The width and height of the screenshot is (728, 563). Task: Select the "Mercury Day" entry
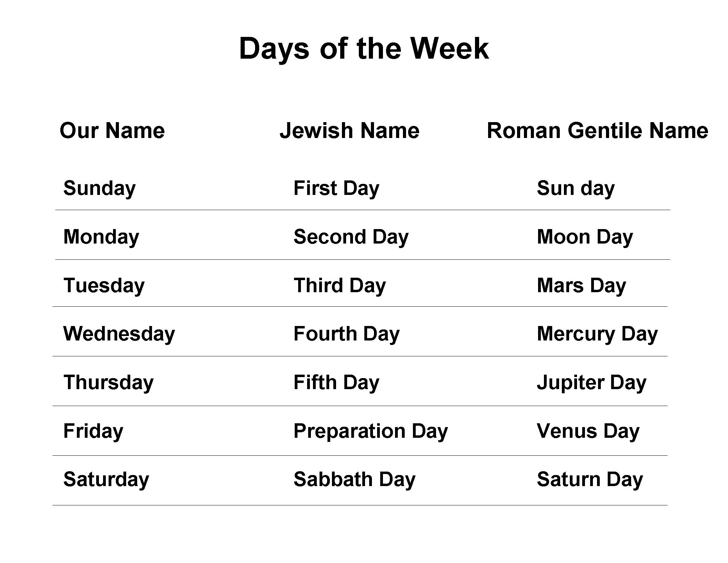pyautogui.click(x=597, y=334)
